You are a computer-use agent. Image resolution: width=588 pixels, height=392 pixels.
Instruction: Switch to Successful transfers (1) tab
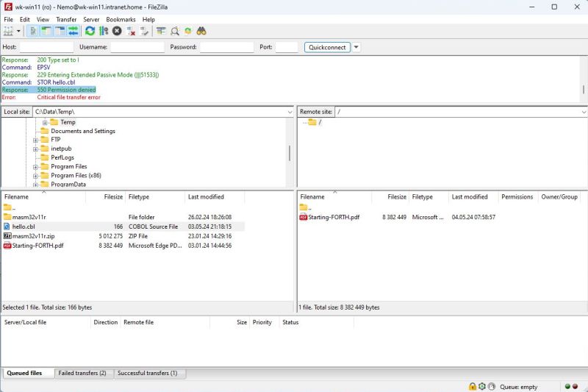pyautogui.click(x=148, y=373)
